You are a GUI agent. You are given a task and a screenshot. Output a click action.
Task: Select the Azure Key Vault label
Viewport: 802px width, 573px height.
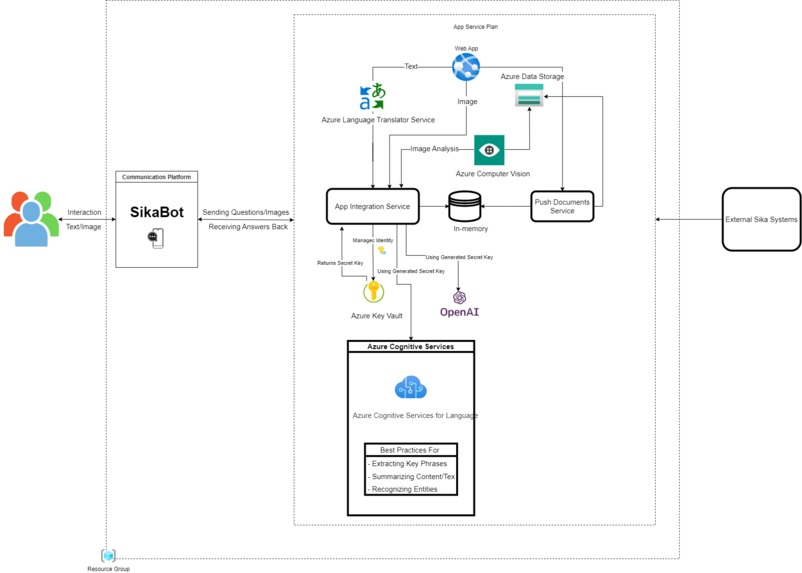[x=377, y=316]
